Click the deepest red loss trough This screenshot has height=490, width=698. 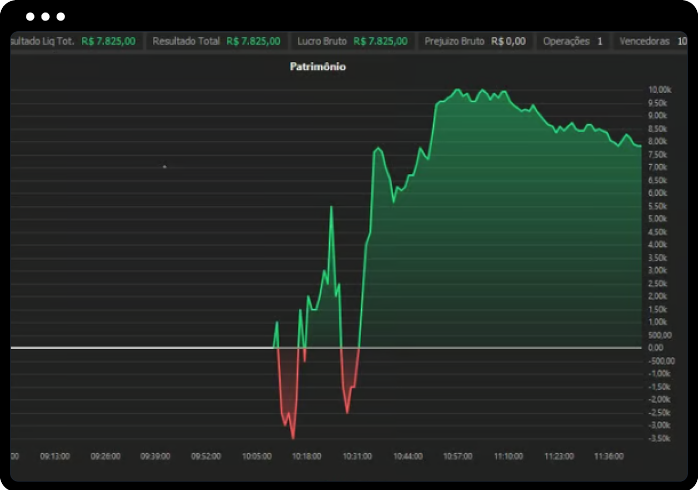click(x=293, y=436)
